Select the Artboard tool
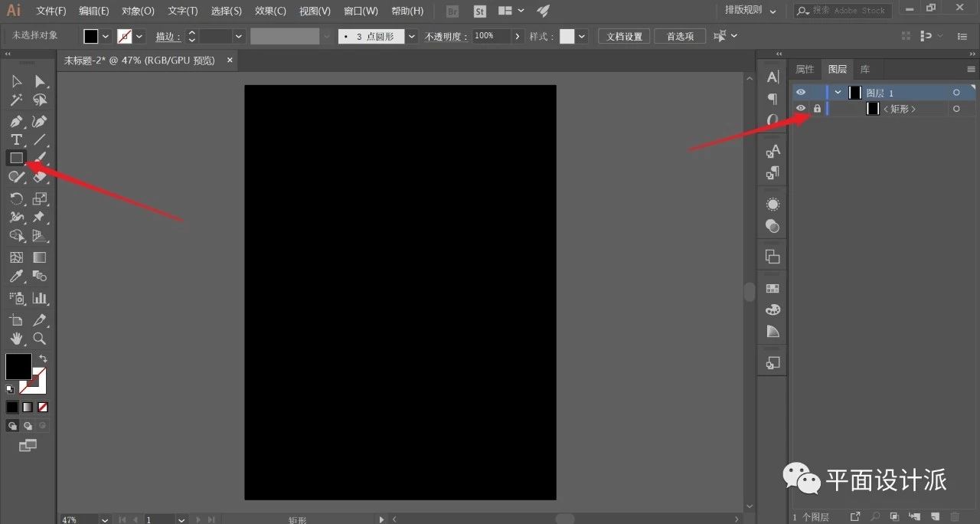Image resolution: width=980 pixels, height=524 pixels. [17, 319]
